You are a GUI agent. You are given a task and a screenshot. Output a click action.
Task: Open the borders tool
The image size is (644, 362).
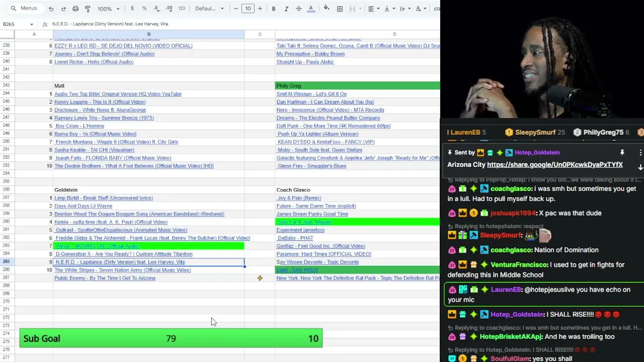(x=340, y=9)
